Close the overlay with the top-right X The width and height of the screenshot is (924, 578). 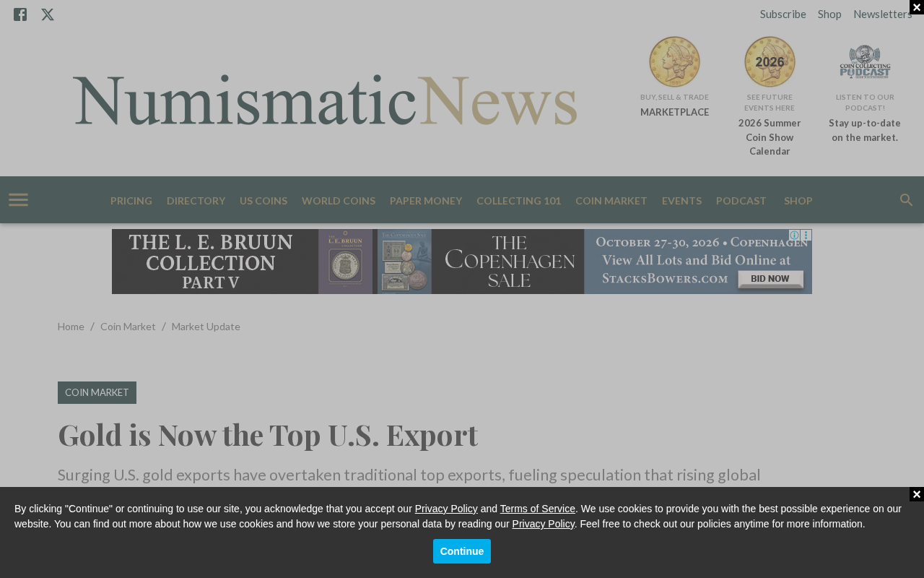917,7
